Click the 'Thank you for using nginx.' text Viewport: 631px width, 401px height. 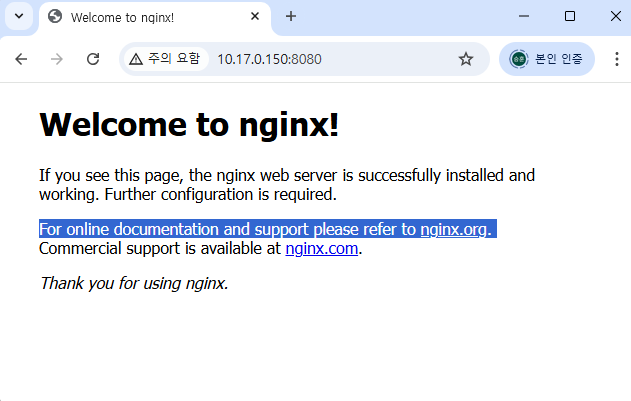tap(134, 283)
